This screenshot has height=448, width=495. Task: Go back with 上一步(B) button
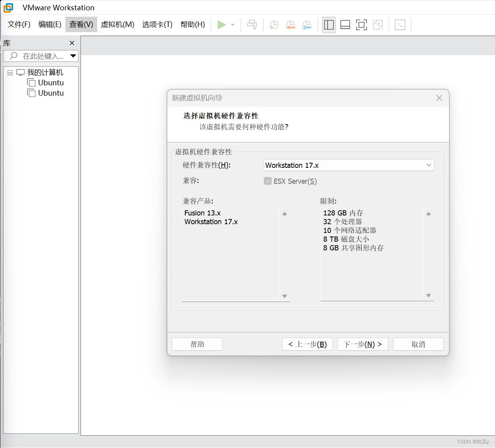[x=307, y=344]
